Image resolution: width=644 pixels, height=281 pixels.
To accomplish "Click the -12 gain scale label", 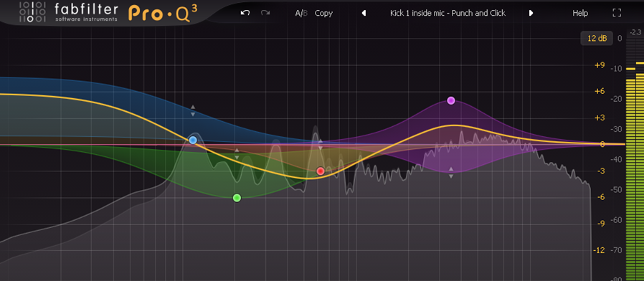I will [600, 250].
